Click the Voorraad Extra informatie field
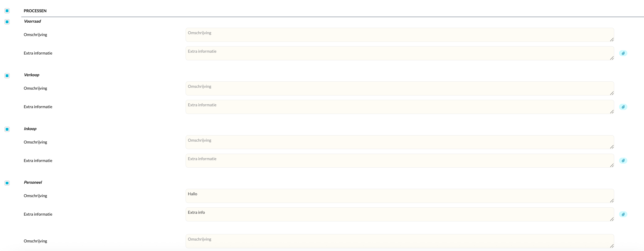This screenshot has height=251, width=644. click(x=399, y=53)
